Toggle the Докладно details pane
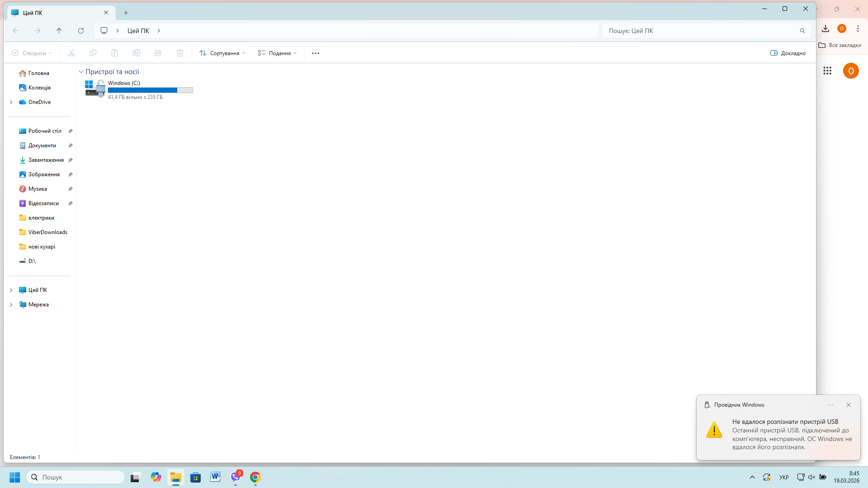Viewport: 868px width, 488px height. pos(788,53)
